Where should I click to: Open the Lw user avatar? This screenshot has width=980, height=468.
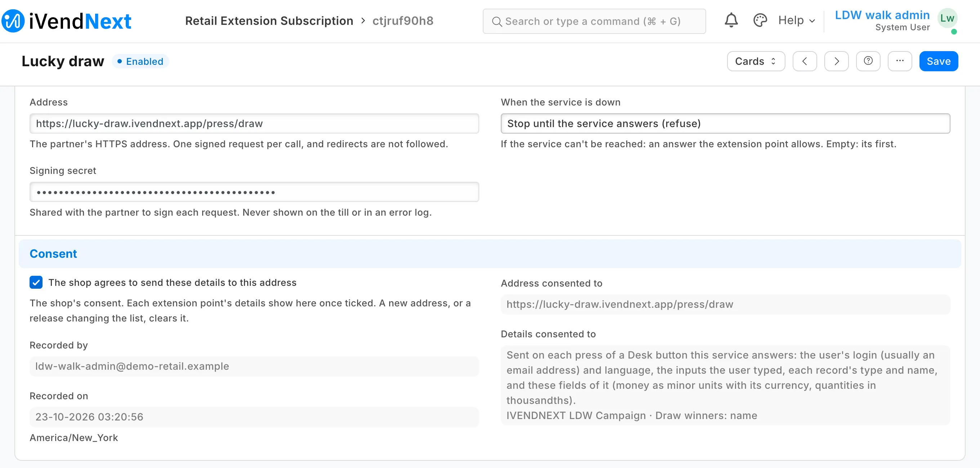pyautogui.click(x=947, y=18)
